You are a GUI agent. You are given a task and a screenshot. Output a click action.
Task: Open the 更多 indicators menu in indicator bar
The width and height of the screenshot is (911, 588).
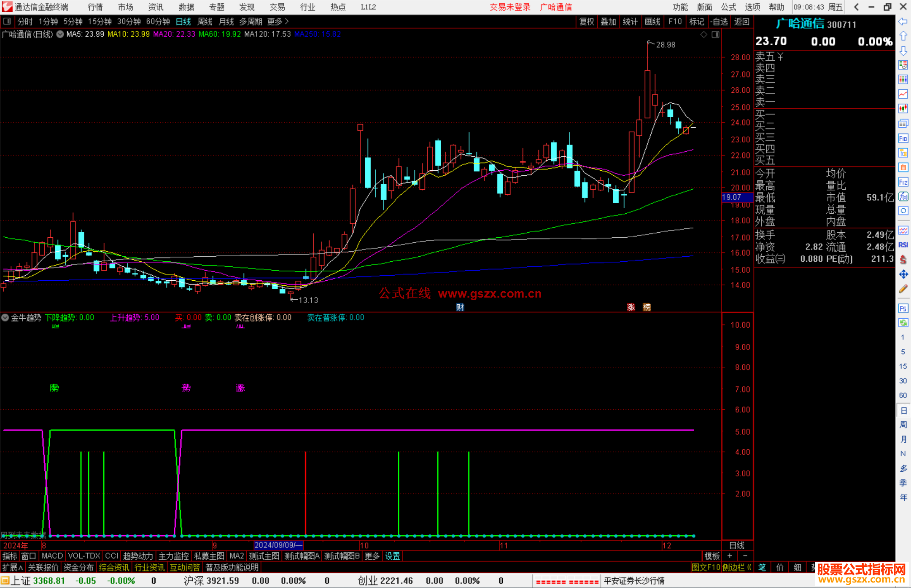[372, 556]
